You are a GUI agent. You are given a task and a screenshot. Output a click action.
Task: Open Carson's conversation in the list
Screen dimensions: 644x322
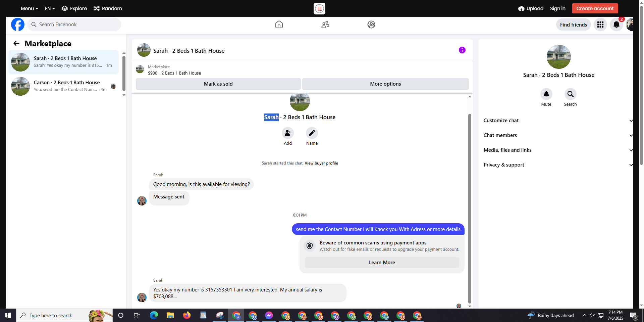point(64,86)
